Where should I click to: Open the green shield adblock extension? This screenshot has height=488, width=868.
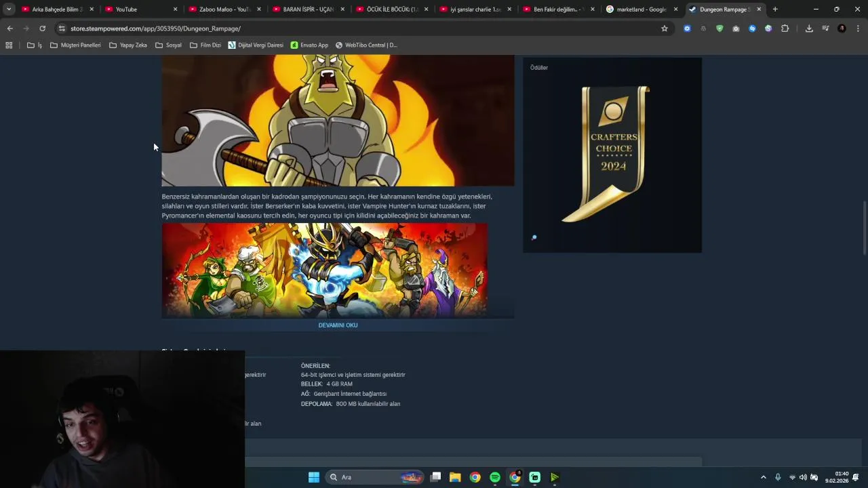coord(719,28)
